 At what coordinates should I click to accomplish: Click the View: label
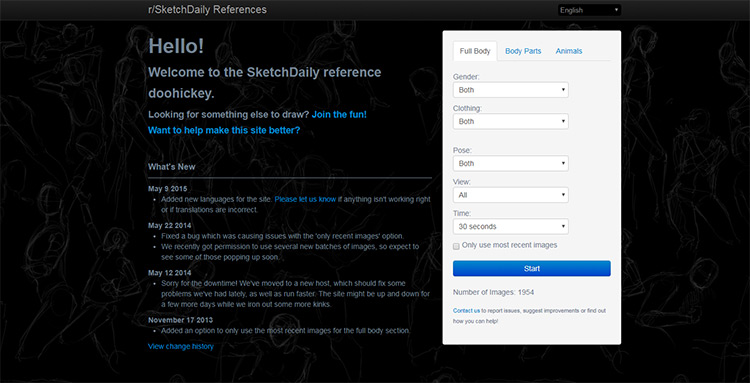coord(462,182)
